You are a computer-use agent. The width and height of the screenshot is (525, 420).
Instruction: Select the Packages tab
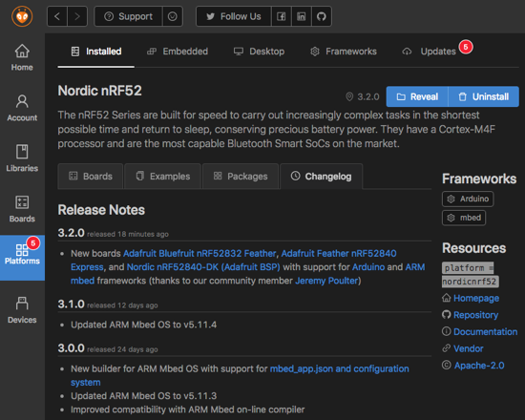[x=241, y=177]
